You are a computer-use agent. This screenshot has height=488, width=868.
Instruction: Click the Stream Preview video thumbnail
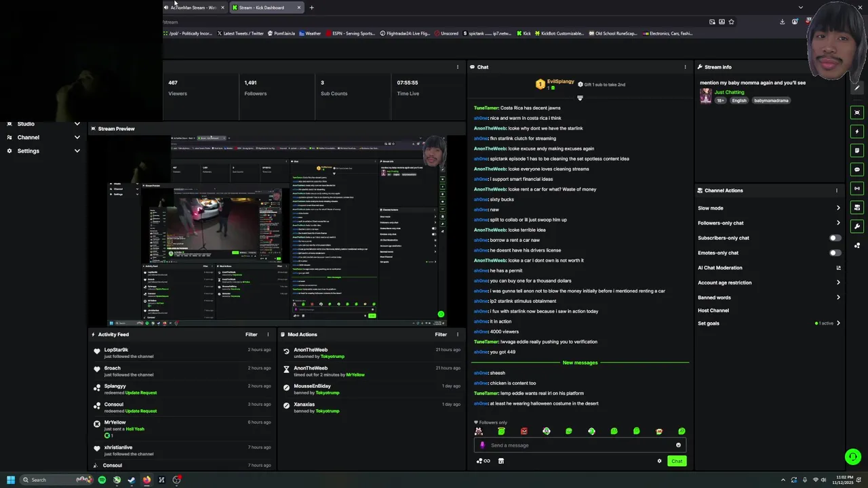pos(276,230)
